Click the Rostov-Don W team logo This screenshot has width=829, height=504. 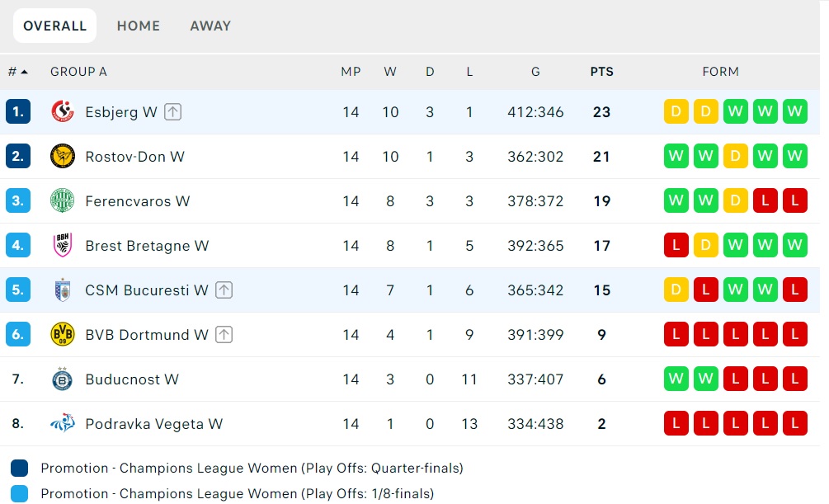(x=63, y=157)
